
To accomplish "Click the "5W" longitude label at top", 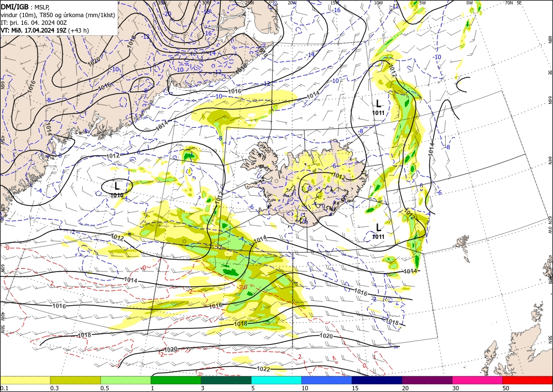I will 422,2.
